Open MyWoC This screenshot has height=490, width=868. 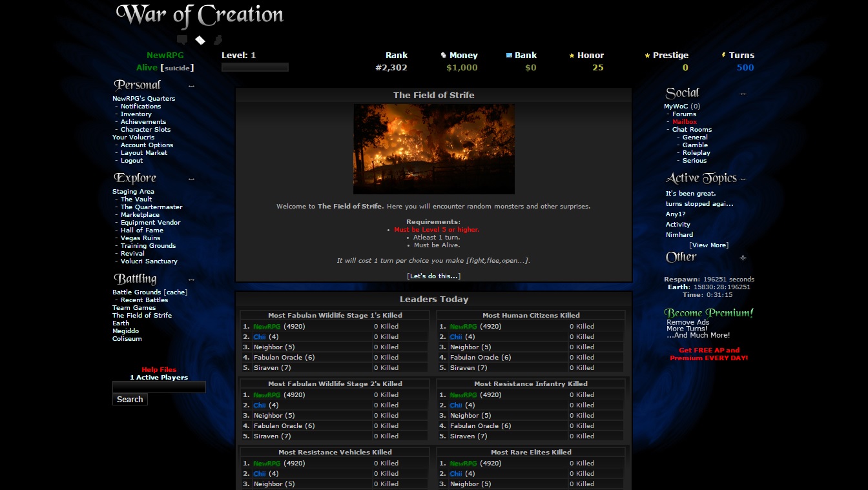click(676, 107)
